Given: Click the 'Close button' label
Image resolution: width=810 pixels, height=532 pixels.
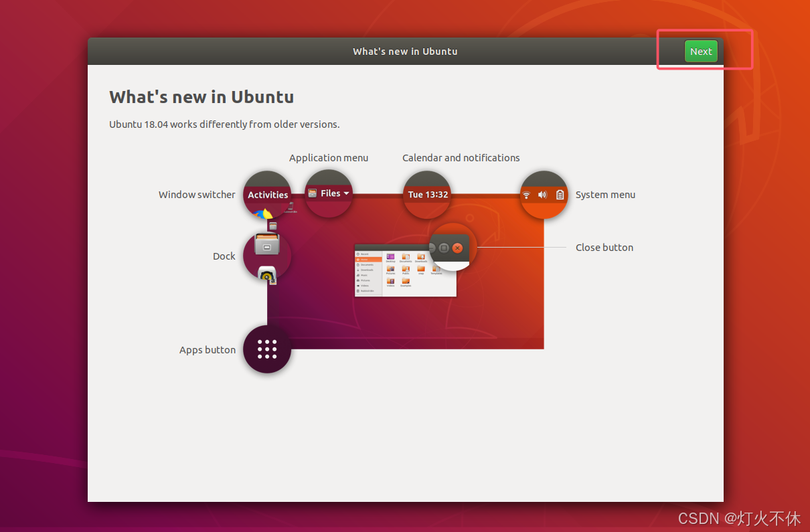Looking at the screenshot, I should (x=604, y=248).
